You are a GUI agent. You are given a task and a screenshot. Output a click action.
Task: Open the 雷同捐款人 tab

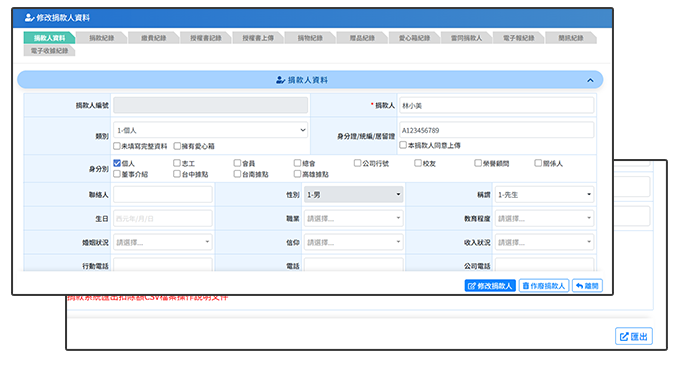[466, 38]
